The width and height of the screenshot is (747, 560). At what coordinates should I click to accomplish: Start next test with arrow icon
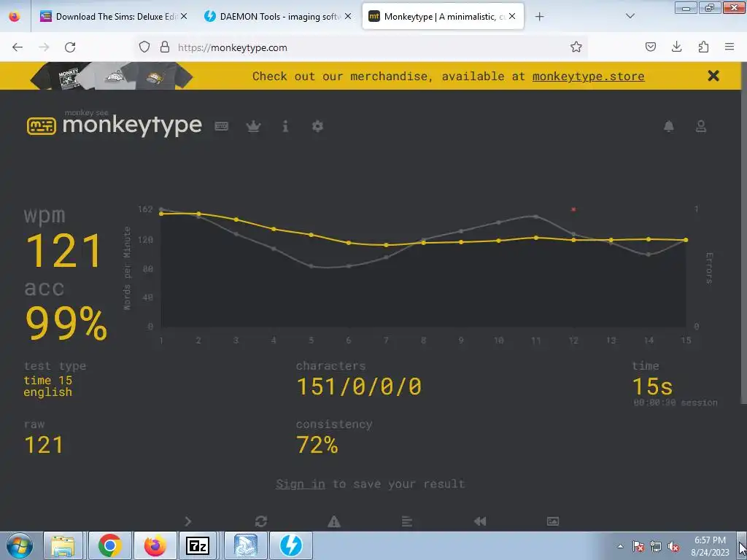tap(188, 521)
